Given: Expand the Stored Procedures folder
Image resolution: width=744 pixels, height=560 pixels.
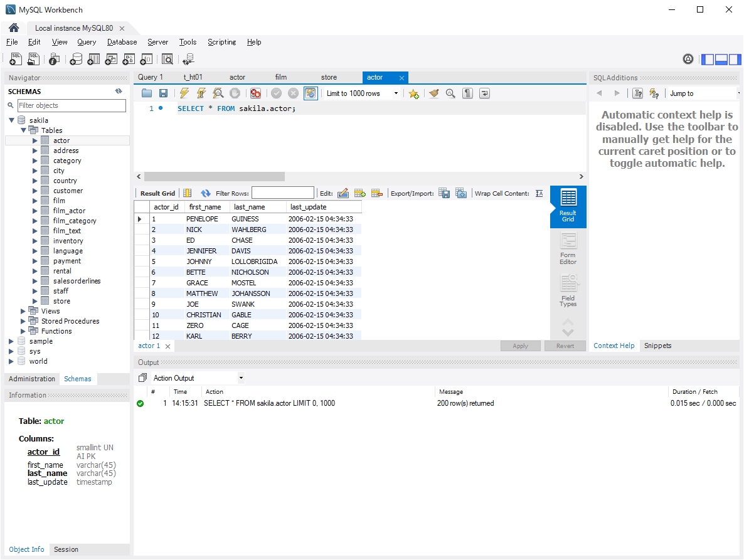Looking at the screenshot, I should (23, 321).
